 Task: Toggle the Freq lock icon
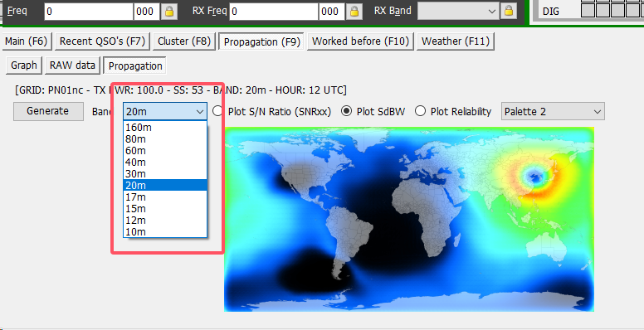click(168, 12)
